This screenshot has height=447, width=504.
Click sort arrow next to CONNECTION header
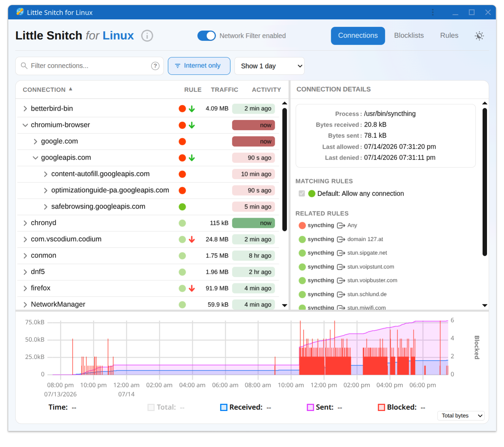[x=71, y=89]
